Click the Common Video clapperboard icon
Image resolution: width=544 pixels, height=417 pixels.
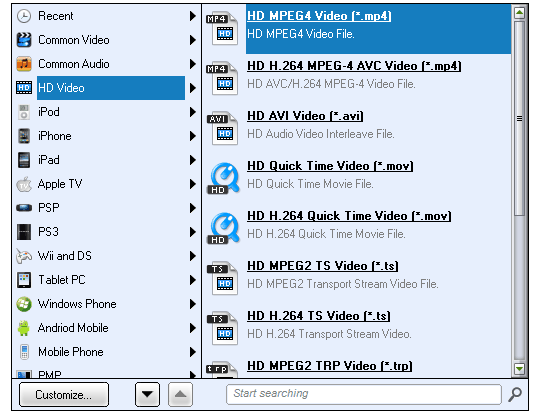pyautogui.click(x=24, y=40)
